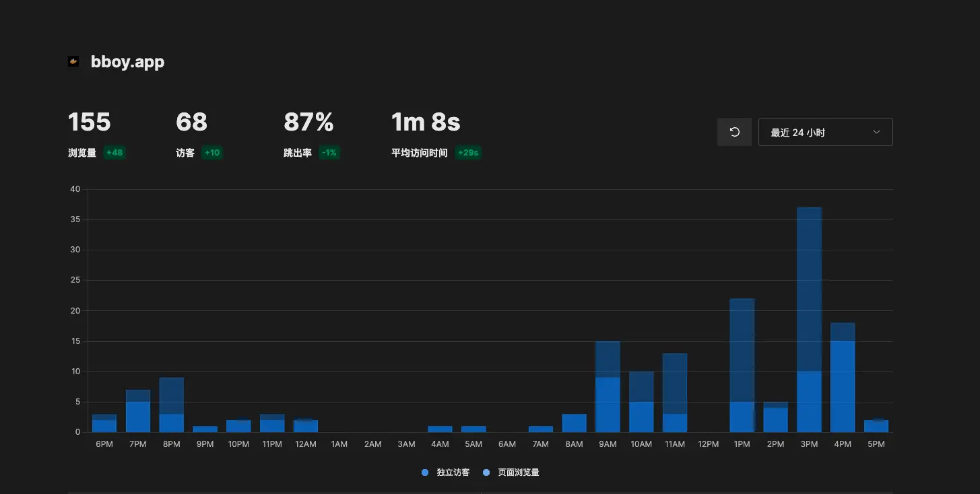The height and width of the screenshot is (494, 980).
Task: Click the -1% change badge
Action: [x=329, y=153]
